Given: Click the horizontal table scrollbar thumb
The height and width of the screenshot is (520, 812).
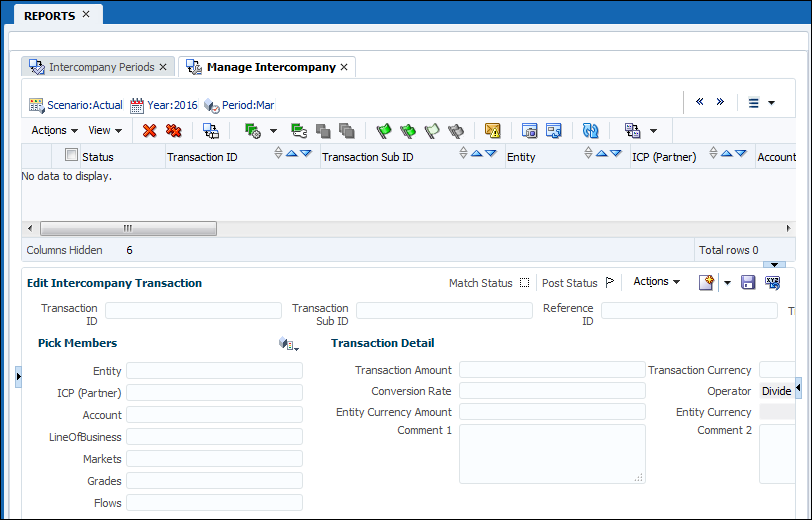Looking at the screenshot, I should [127, 228].
